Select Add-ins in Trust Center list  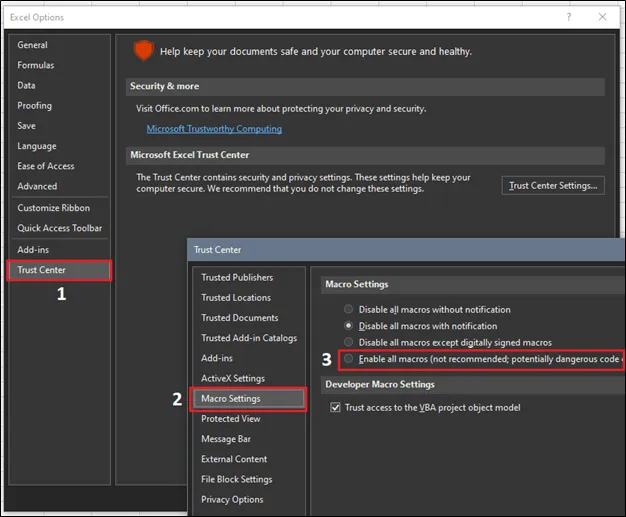[217, 358]
